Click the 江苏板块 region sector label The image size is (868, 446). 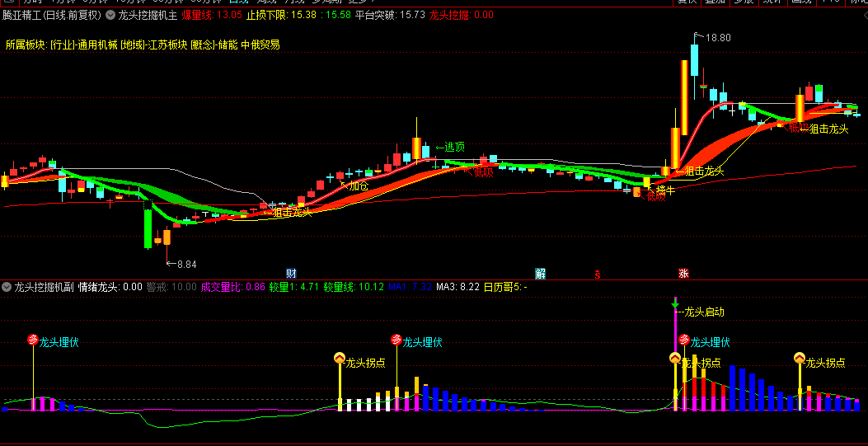click(x=167, y=45)
